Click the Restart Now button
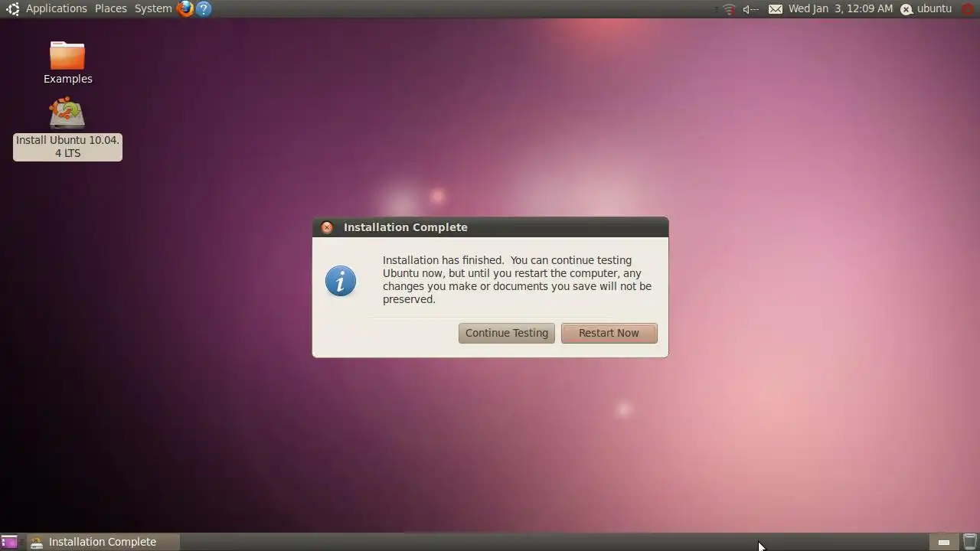This screenshot has width=980, height=551. 609,333
